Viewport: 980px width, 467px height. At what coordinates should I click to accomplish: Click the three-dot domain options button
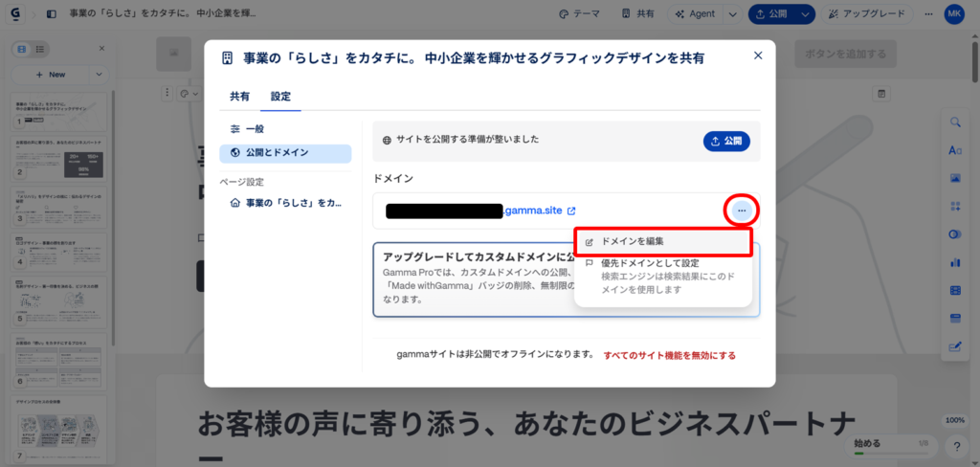742,211
